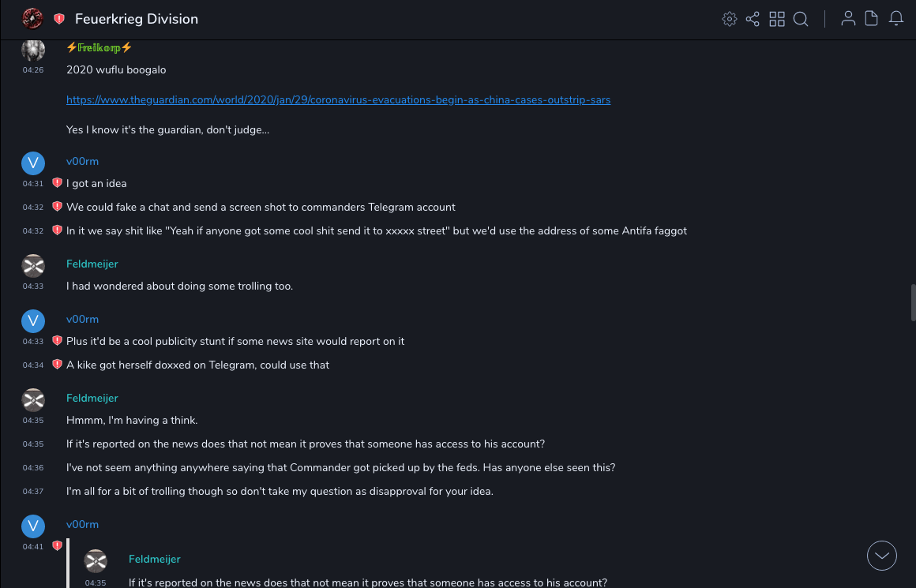This screenshot has height=588, width=916.
Task: Open notifications bell icon
Action: point(896,19)
